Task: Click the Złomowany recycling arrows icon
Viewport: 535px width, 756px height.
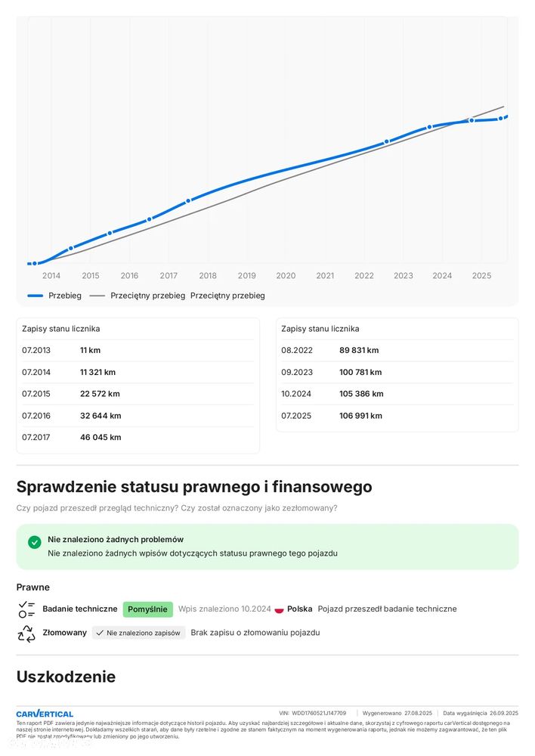Action: [26, 633]
